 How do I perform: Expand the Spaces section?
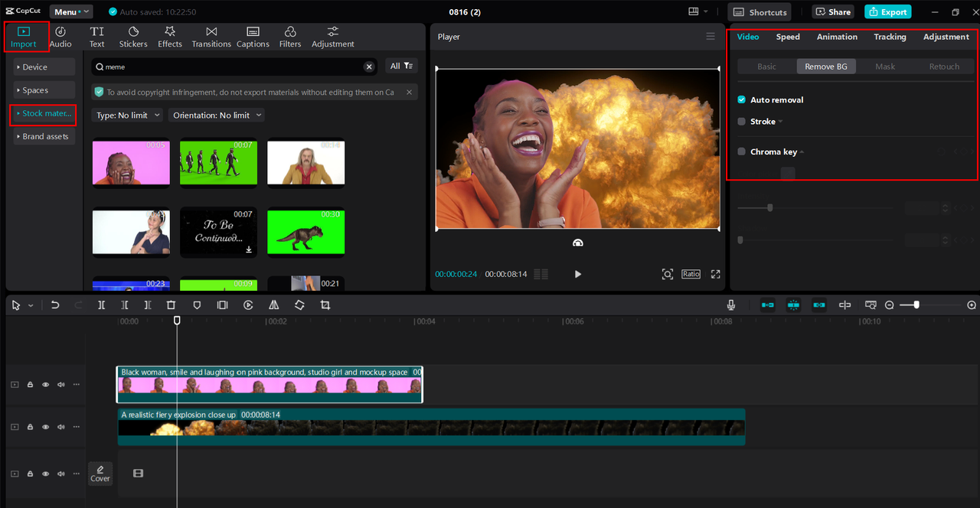point(43,90)
